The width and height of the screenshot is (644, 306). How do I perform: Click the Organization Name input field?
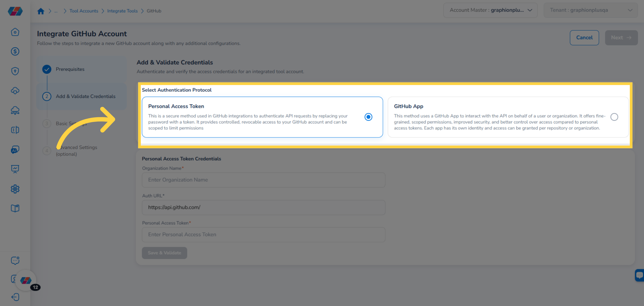click(x=264, y=180)
